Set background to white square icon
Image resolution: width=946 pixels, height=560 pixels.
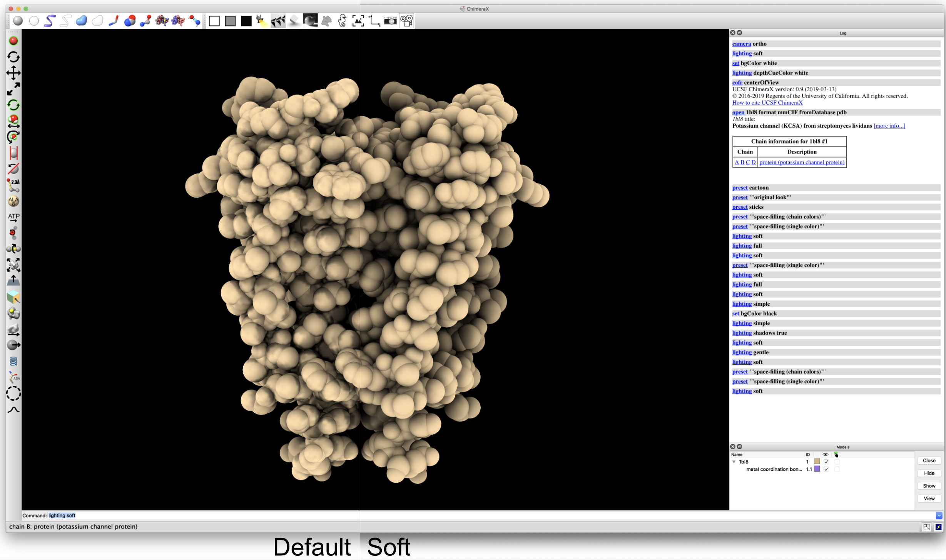(x=214, y=21)
